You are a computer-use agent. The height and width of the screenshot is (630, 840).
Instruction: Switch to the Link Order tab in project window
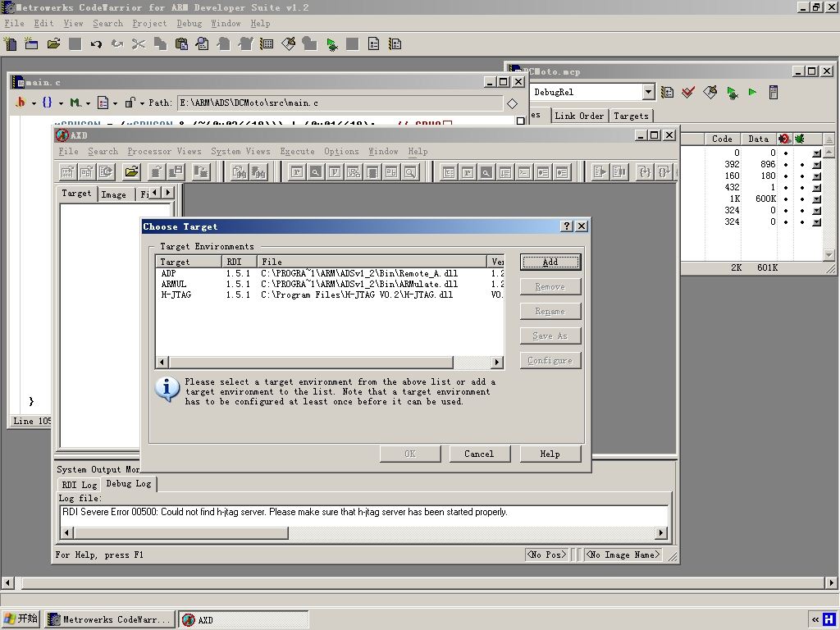579,116
